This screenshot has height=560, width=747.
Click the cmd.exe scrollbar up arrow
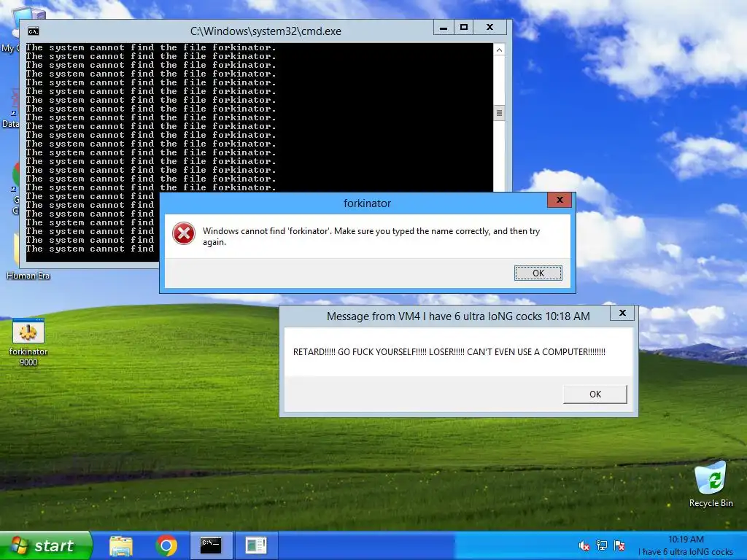pos(499,50)
